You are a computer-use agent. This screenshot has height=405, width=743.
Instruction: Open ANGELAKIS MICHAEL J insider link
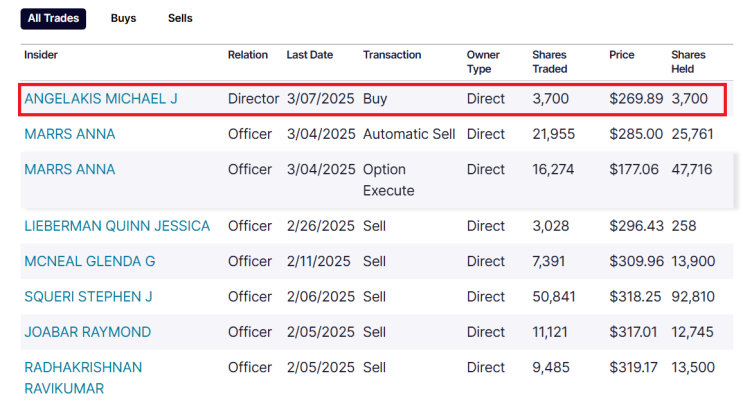tap(100, 99)
